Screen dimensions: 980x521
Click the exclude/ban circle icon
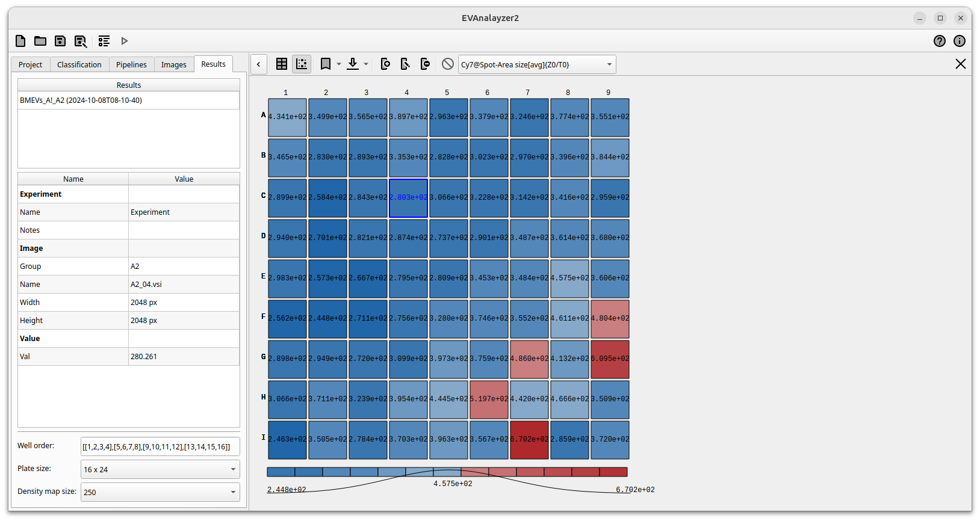(x=447, y=64)
